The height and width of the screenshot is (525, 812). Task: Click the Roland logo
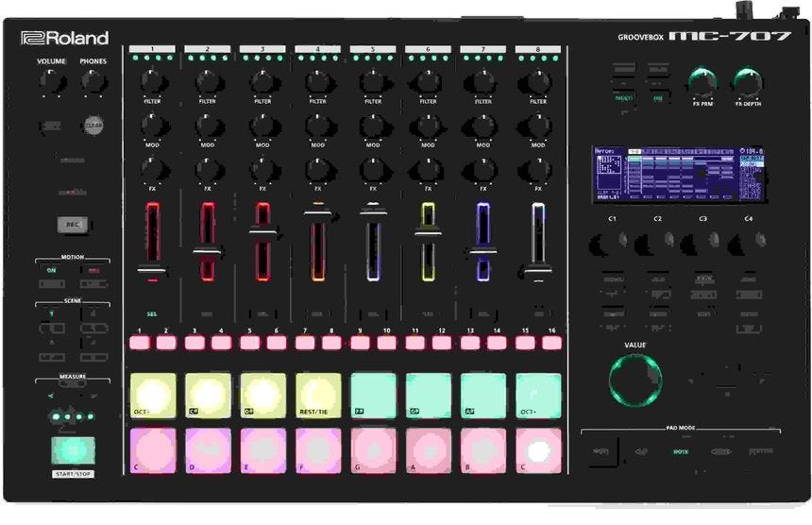65,38
